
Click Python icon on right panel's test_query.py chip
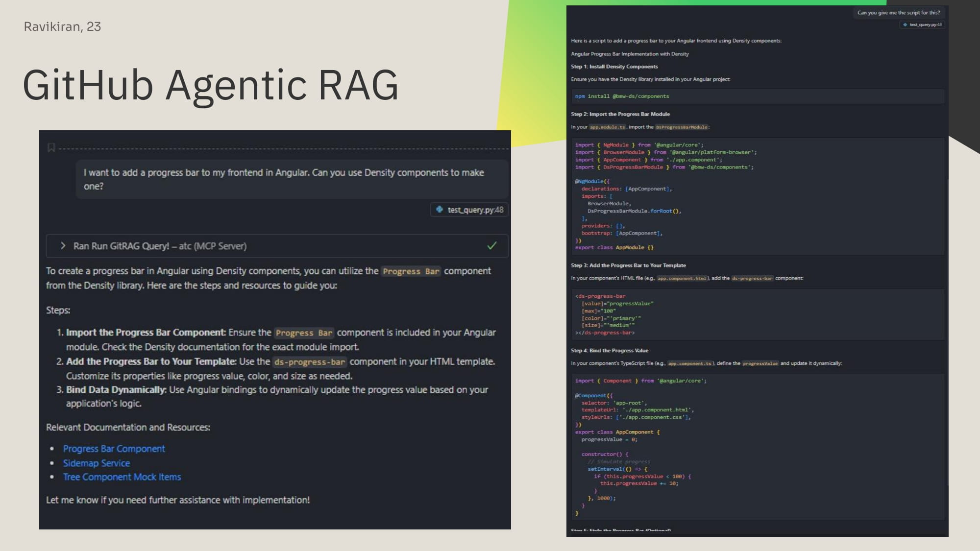coord(905,24)
